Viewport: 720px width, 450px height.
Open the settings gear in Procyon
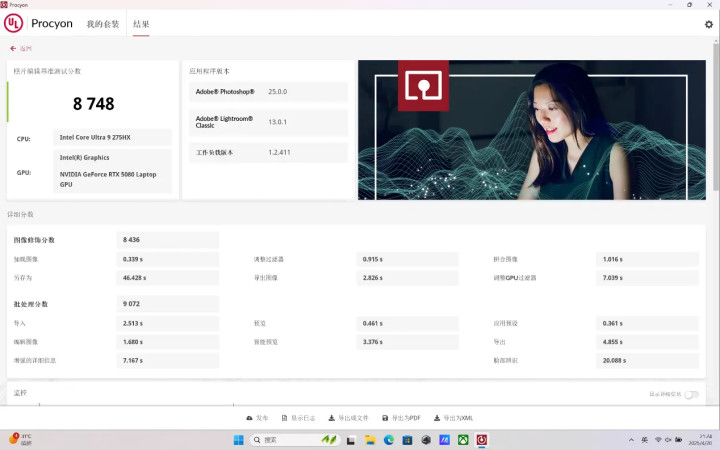pos(709,24)
